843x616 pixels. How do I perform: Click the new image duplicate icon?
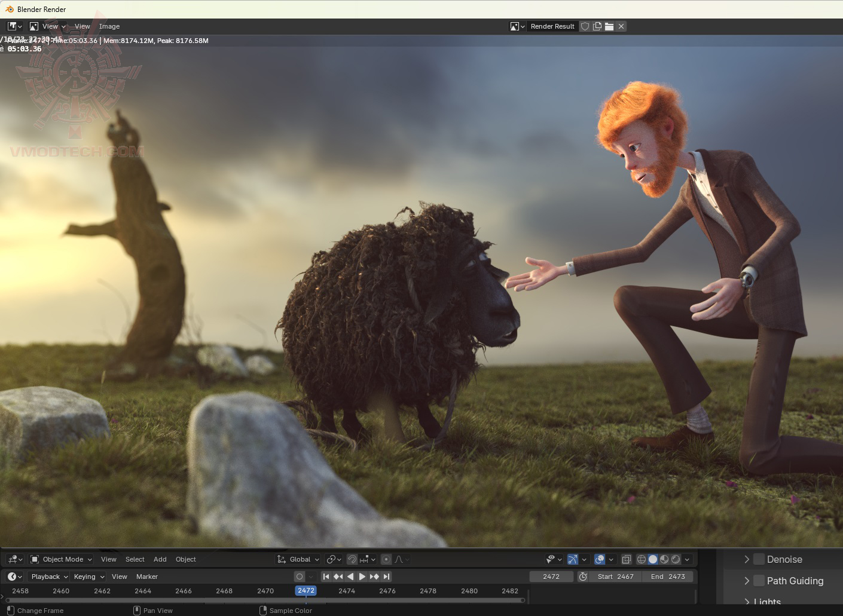[x=597, y=26]
